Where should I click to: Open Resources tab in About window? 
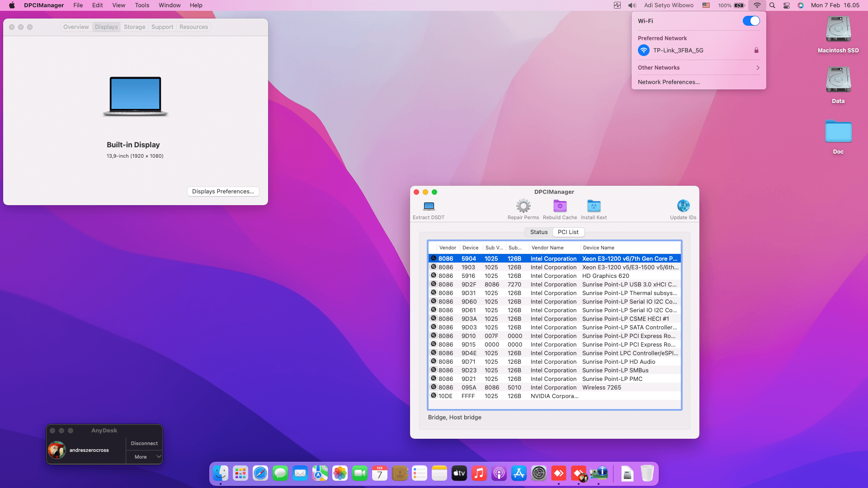193,27
